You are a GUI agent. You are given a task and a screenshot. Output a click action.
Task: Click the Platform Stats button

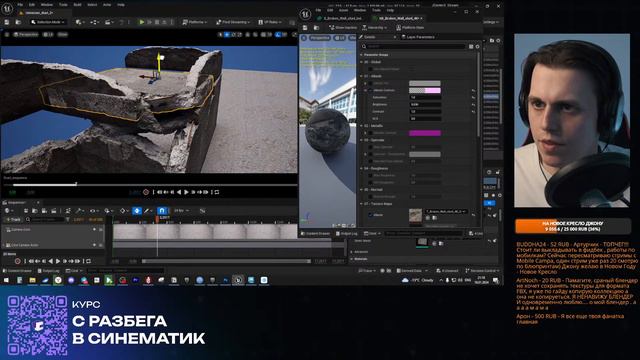[410, 27]
